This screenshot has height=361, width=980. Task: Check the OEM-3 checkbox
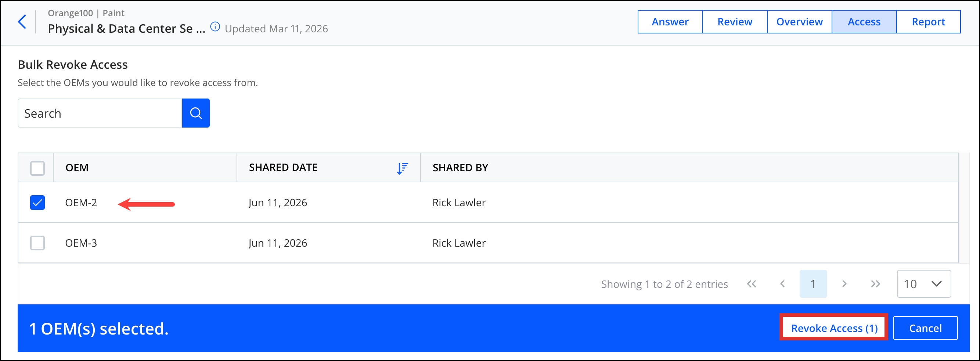point(37,243)
